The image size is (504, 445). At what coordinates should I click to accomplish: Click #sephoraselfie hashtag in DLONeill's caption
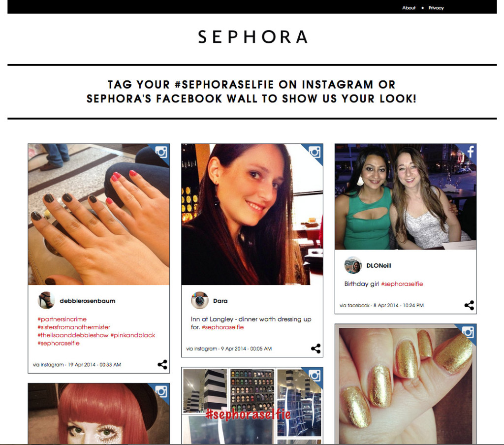402,284
